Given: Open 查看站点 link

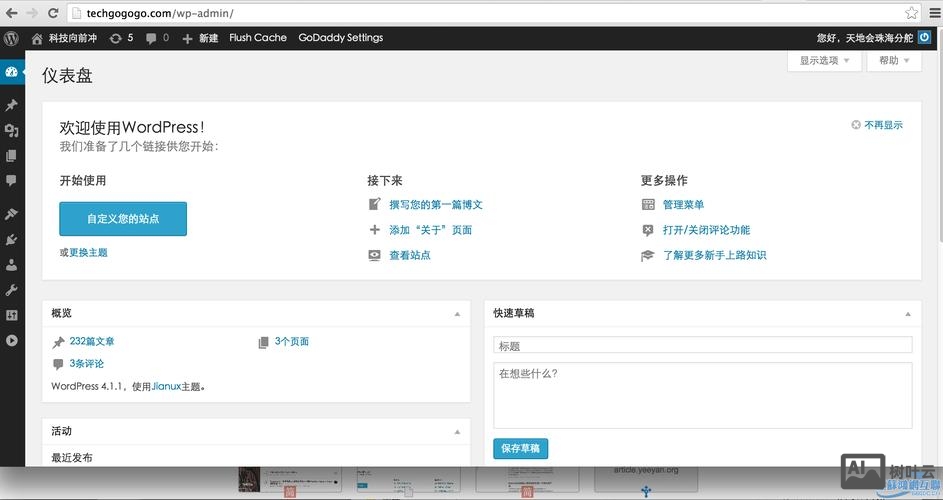Looking at the screenshot, I should tap(410, 255).
